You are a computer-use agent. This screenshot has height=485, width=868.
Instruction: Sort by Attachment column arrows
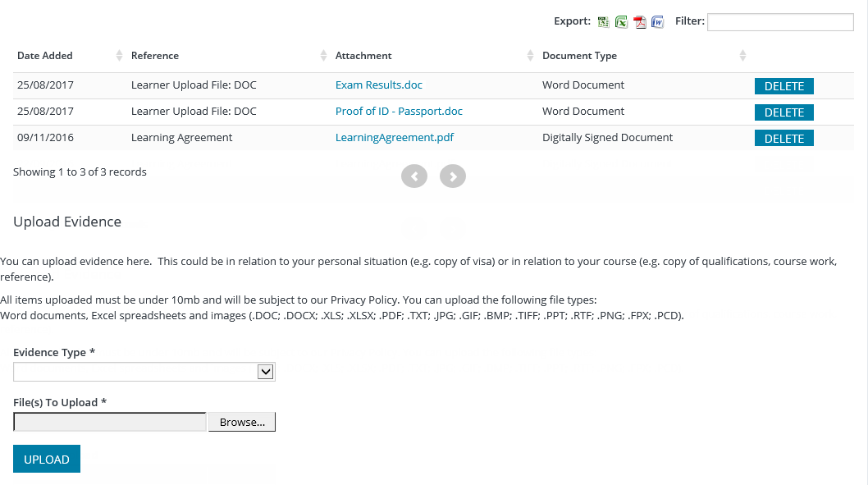pos(530,56)
